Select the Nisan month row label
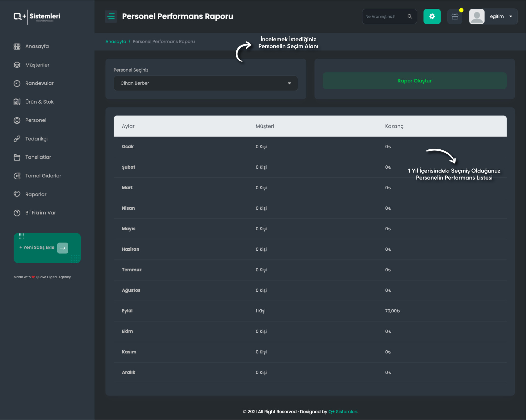 [128, 208]
